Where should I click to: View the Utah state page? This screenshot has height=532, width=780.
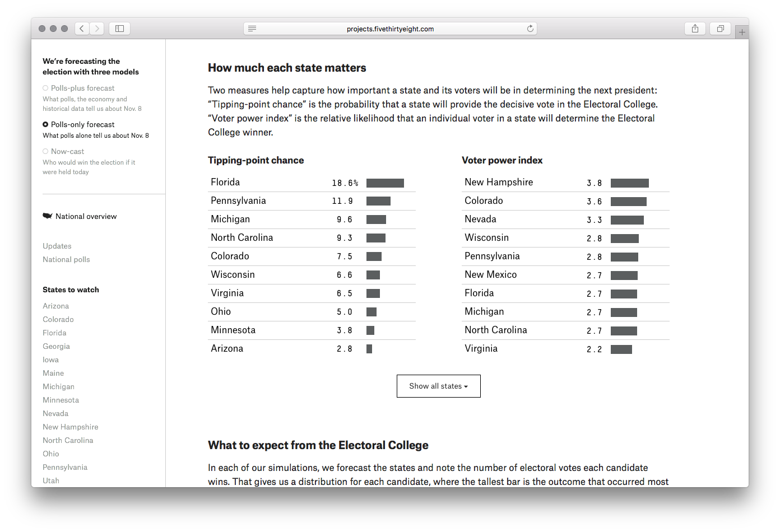pos(50,480)
